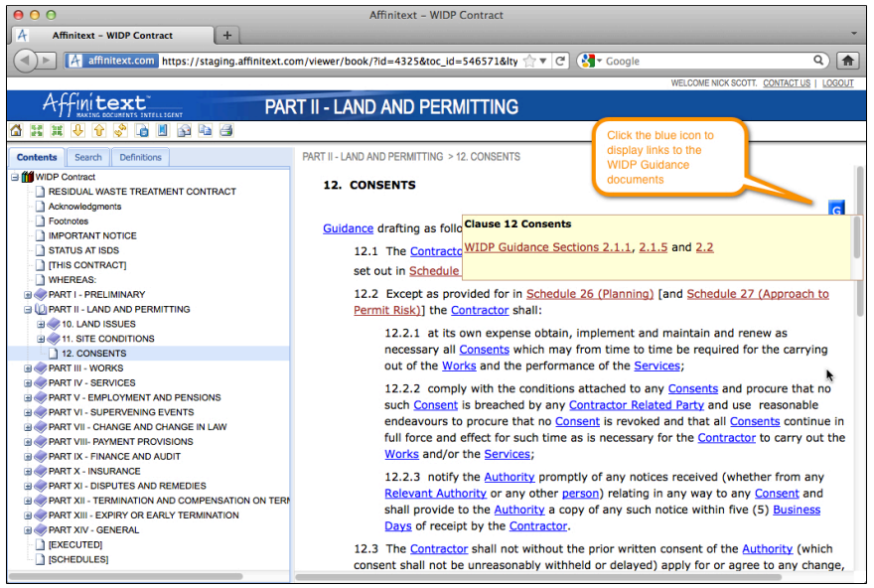Click the LOGOUT link
Screen dimensions: 874x588
837,83
